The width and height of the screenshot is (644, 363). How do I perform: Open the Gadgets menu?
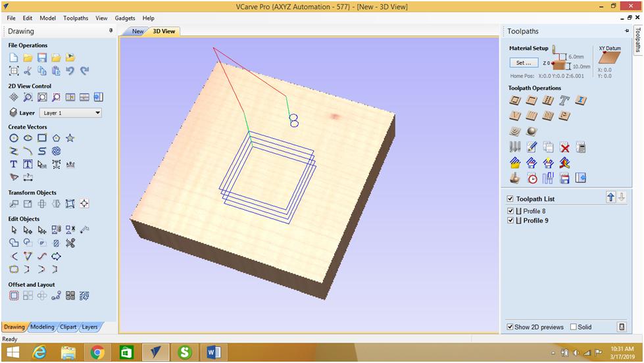coord(125,18)
